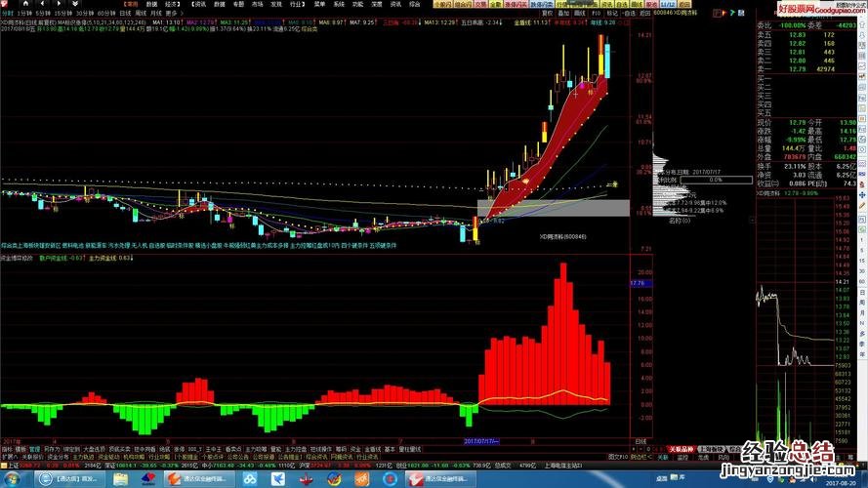Expand the 更多 period options

[x=172, y=13]
